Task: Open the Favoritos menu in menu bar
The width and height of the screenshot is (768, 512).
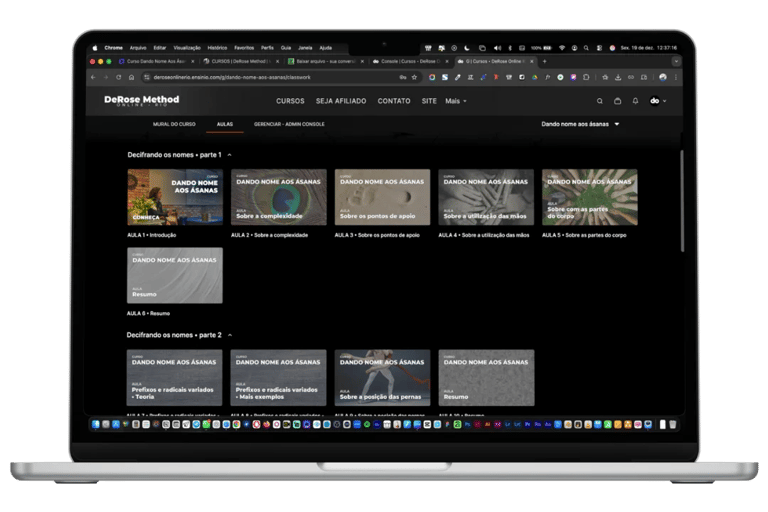Action: [x=244, y=48]
